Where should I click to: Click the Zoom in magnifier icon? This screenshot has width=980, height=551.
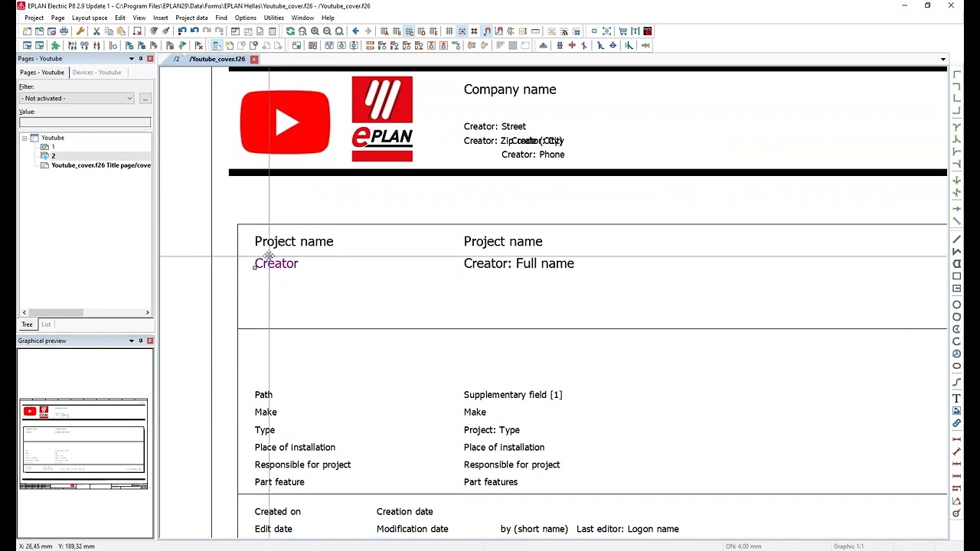(315, 31)
